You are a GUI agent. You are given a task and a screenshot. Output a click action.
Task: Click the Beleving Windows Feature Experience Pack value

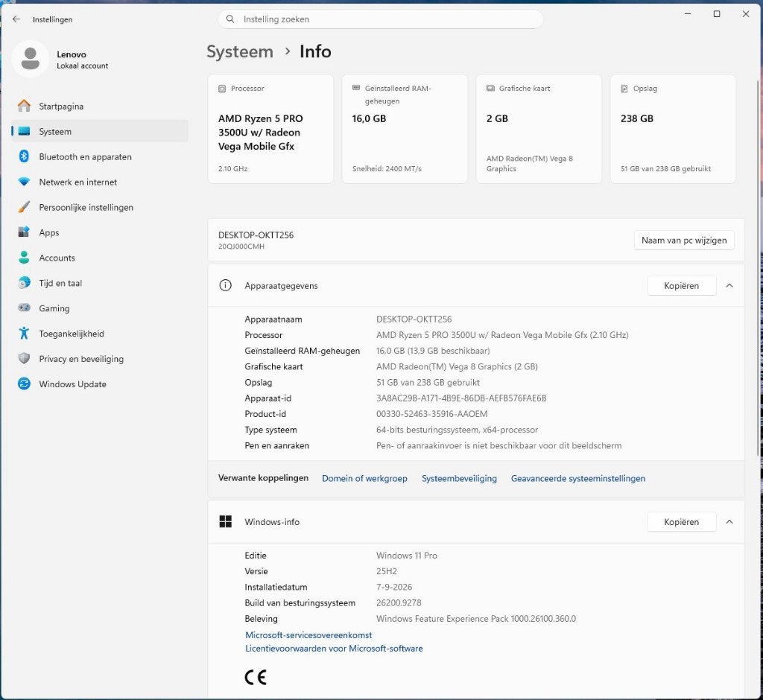click(476, 619)
